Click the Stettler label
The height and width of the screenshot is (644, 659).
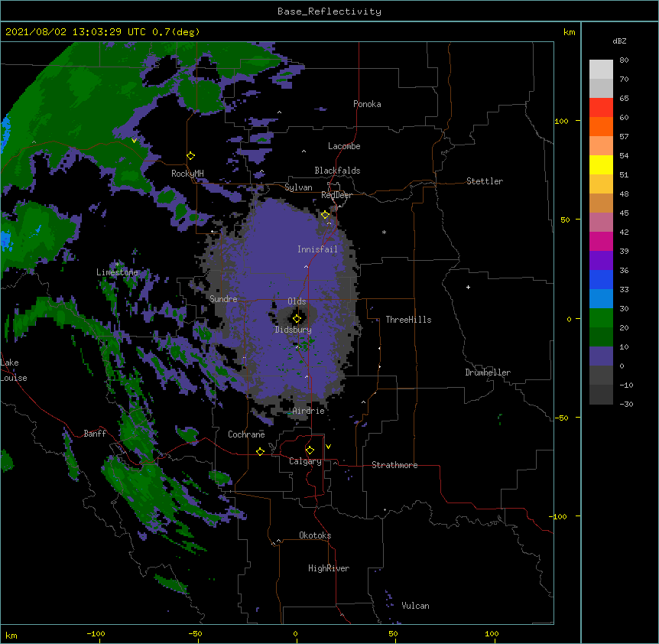click(x=485, y=181)
